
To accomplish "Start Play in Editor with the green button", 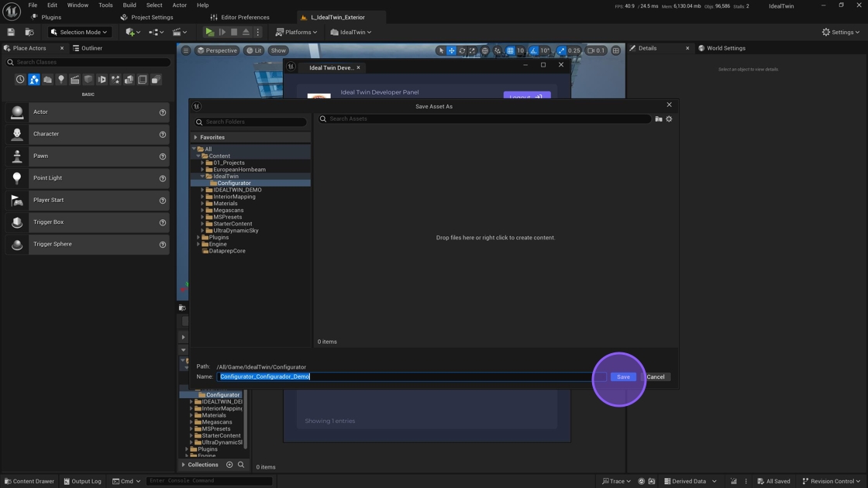I will coord(209,32).
